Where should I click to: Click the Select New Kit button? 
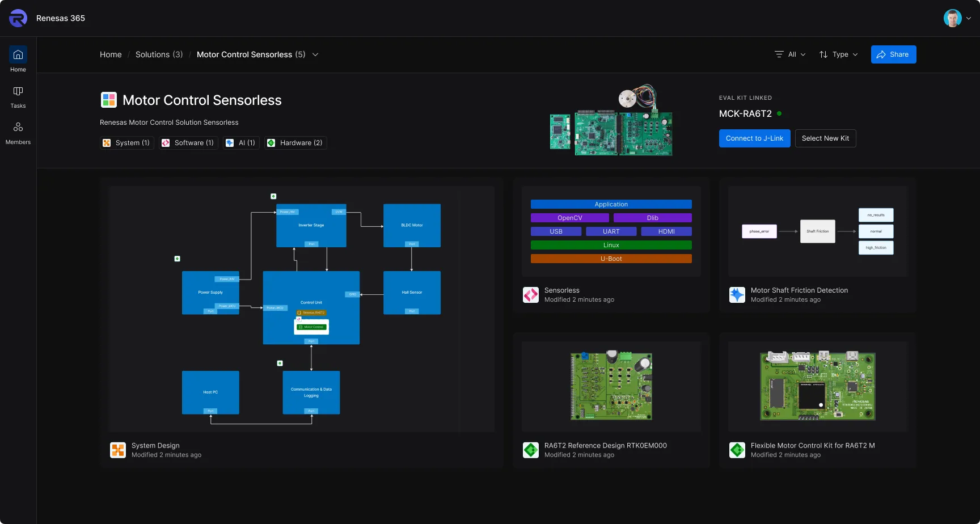coord(825,138)
